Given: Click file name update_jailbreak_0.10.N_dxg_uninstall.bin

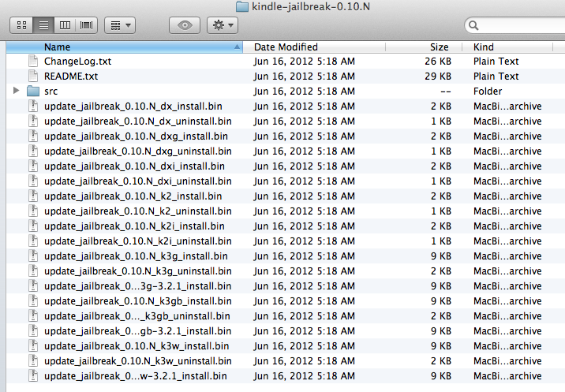Looking at the screenshot, I should 138,151.
